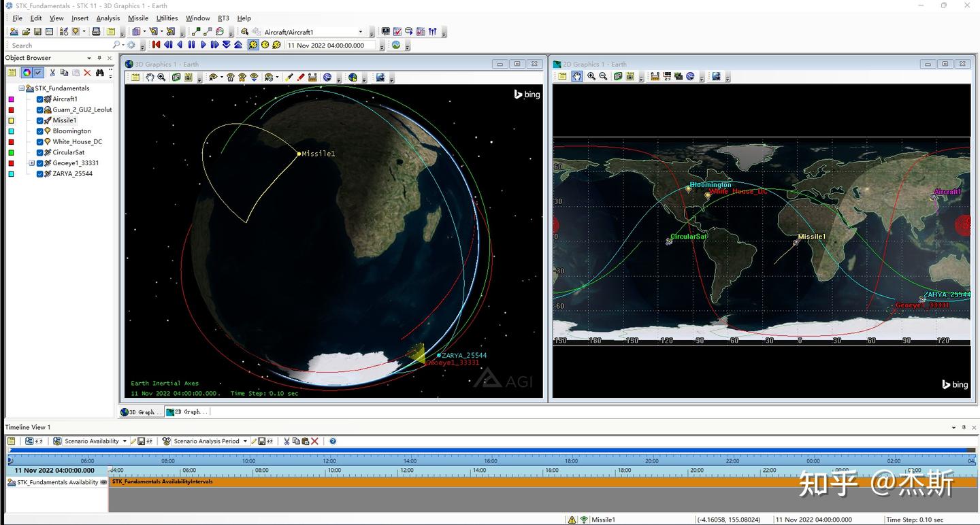This screenshot has height=525, width=980.
Task: Click the print icon in main toolbar
Action: point(96,32)
